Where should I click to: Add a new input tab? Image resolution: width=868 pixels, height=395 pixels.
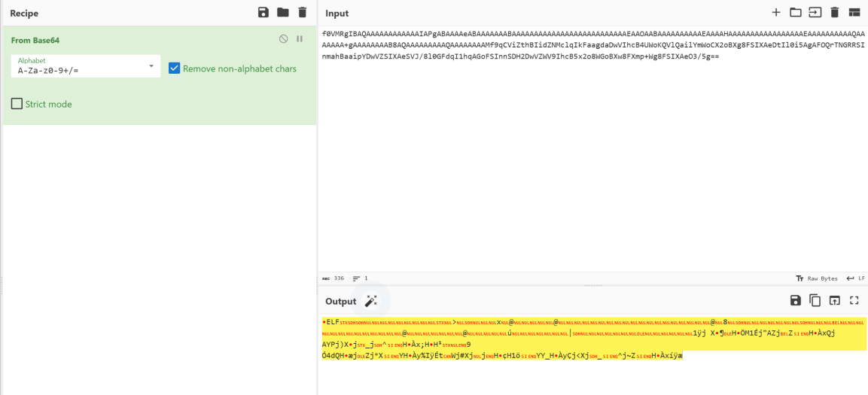click(776, 12)
